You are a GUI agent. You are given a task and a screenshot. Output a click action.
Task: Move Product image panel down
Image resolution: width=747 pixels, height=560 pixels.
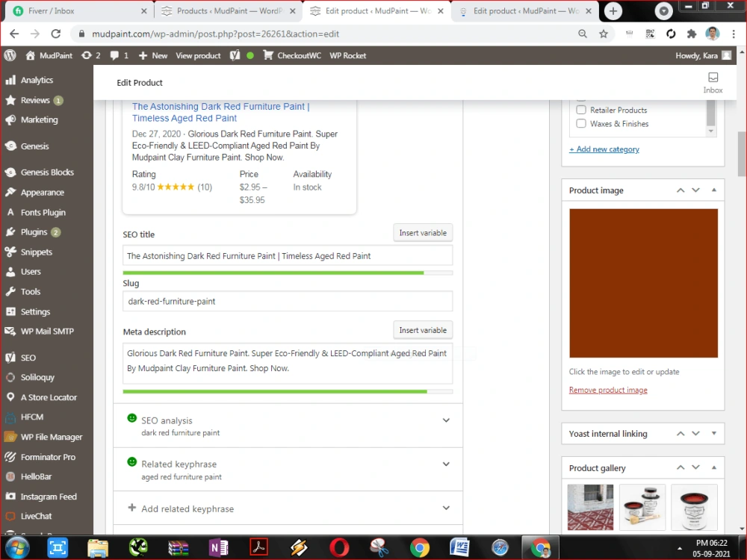click(696, 190)
